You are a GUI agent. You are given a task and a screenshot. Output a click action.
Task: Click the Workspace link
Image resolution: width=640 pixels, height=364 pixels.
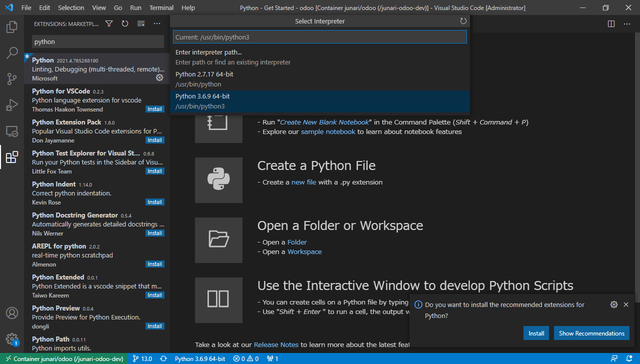tap(304, 251)
